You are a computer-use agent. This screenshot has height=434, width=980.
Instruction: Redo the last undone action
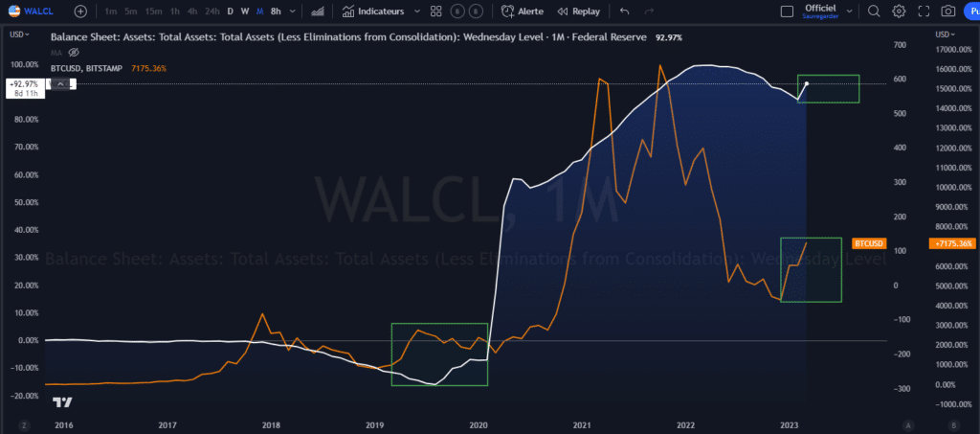[x=649, y=11]
